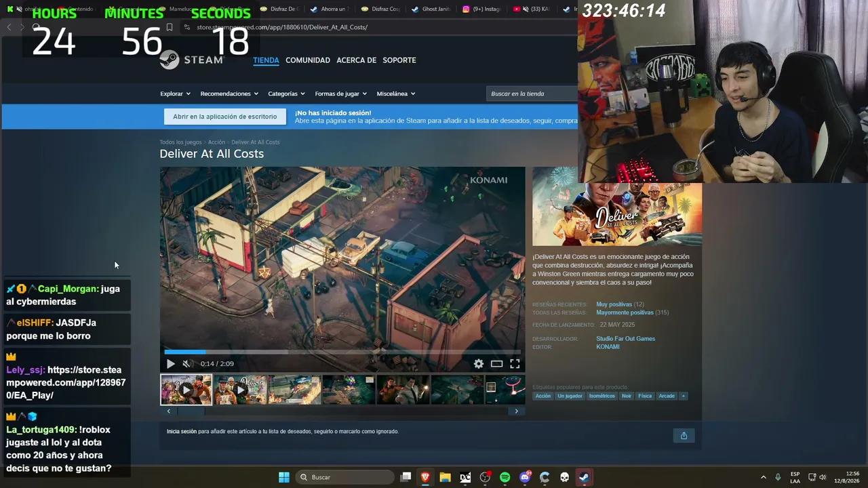
Task: Open the burning street screenshot thumbnail
Action: pyautogui.click(x=294, y=390)
